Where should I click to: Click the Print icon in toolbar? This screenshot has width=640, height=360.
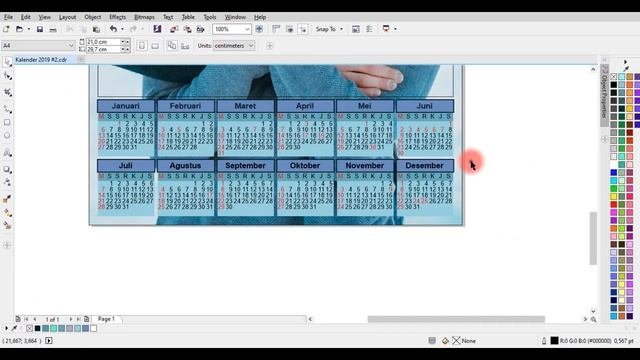click(53, 29)
